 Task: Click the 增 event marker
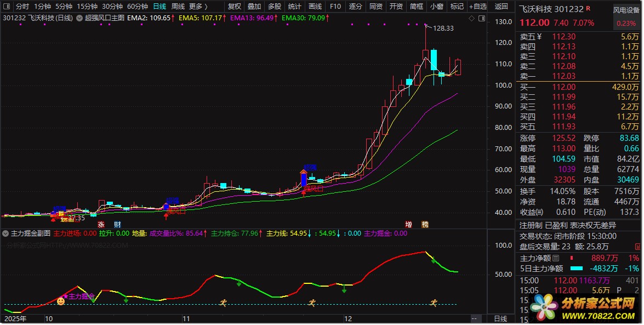409,224
